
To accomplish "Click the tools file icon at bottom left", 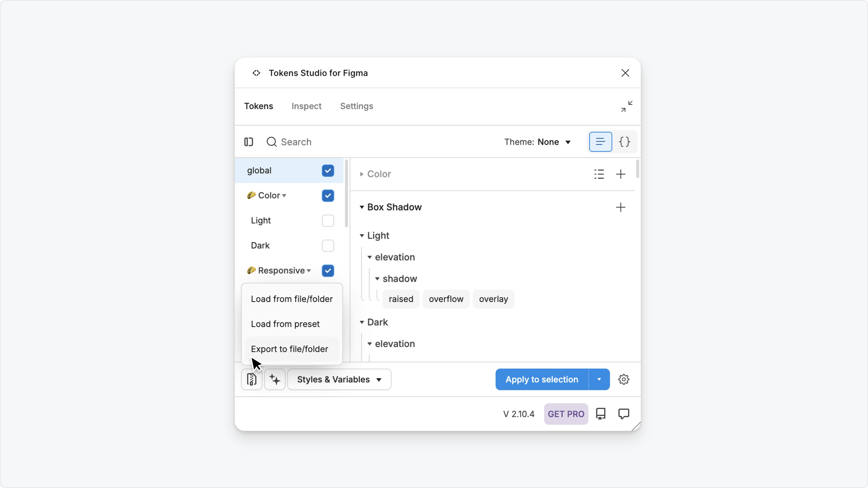I will (251, 380).
